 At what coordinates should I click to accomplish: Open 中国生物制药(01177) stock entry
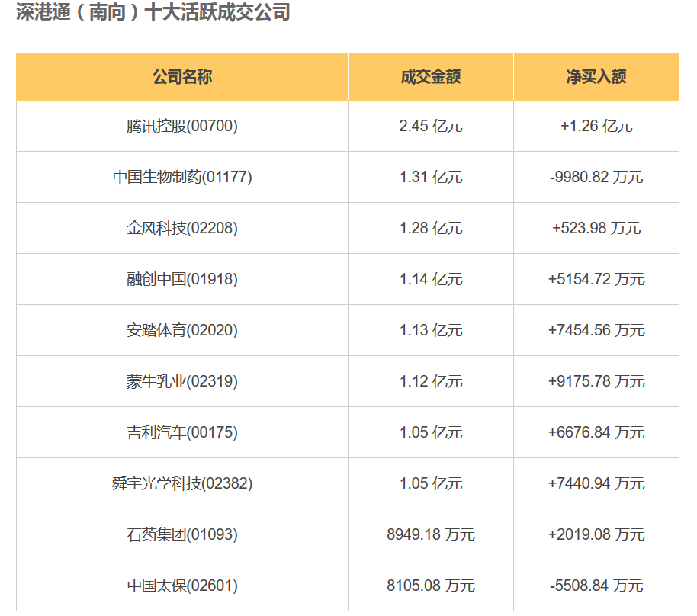pos(182,178)
